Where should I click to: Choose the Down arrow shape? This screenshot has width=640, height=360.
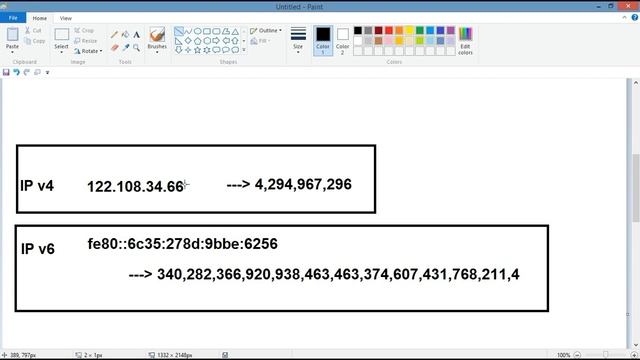[179, 50]
